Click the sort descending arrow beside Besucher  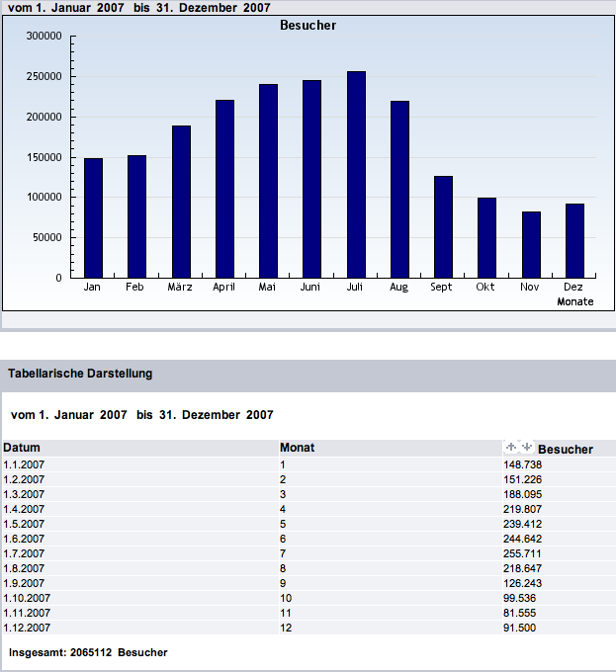click(526, 448)
